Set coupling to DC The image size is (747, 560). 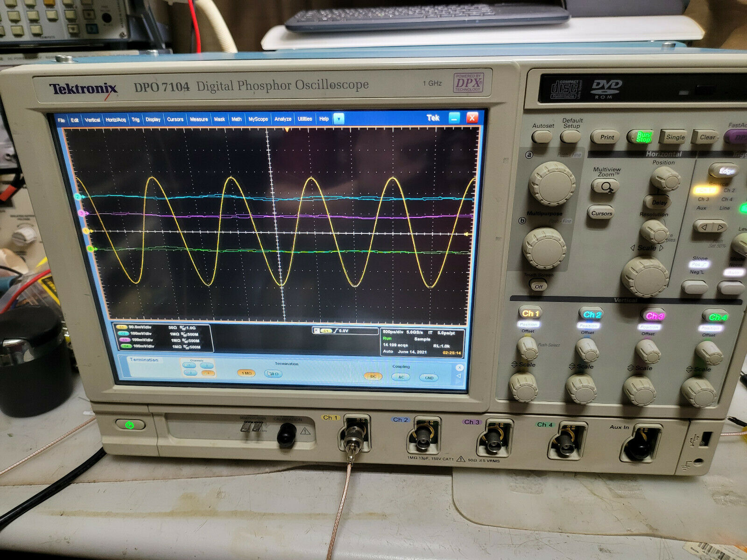(x=373, y=376)
